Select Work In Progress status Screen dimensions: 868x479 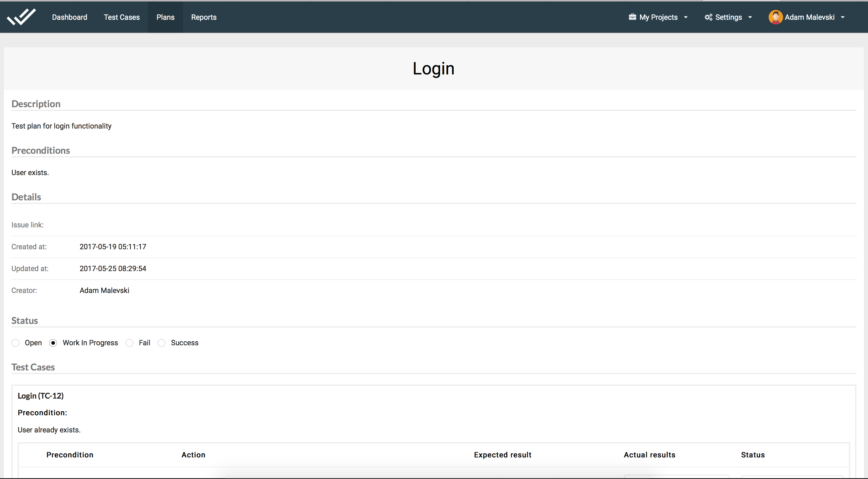[x=53, y=343]
